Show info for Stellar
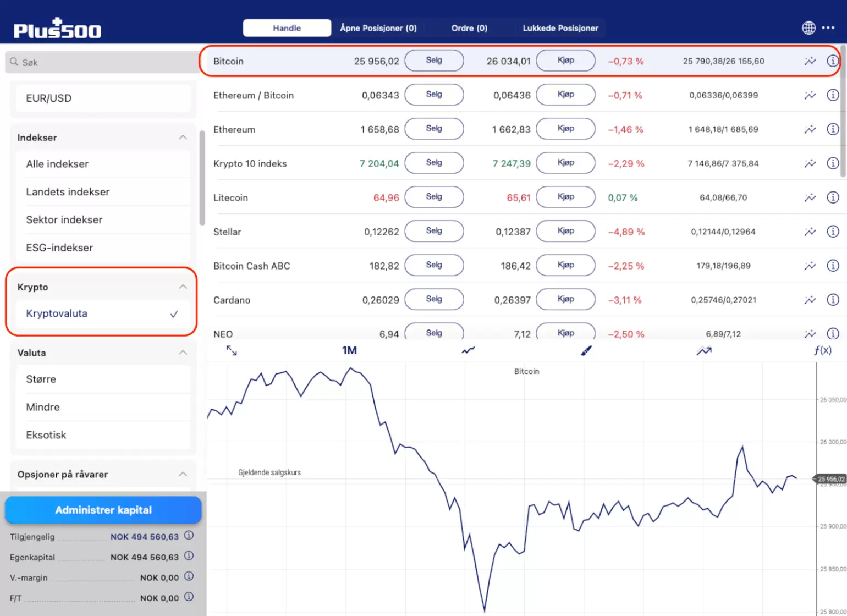Screen dimensions: 847x616 833,232
